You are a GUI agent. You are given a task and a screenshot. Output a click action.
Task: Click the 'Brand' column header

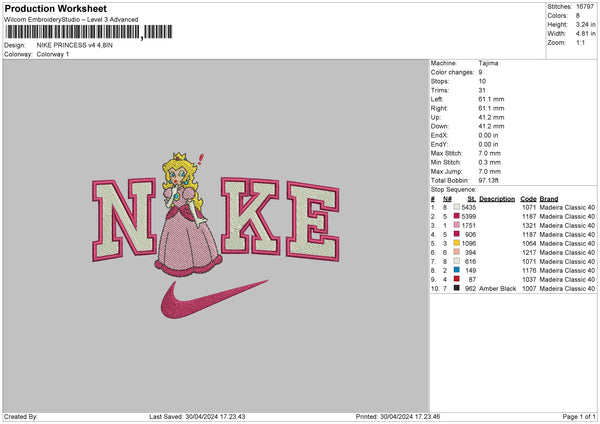click(549, 199)
